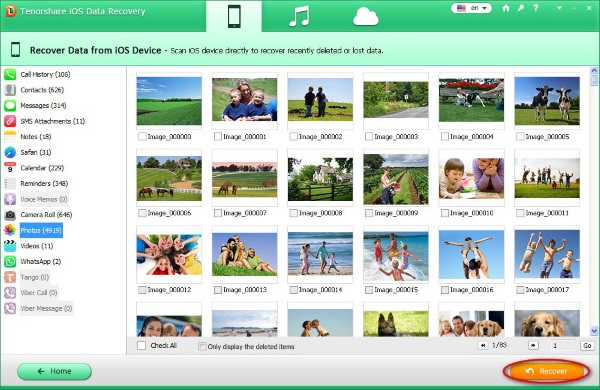Select the Call History phone icon
This screenshot has width=600, height=390.
(x=10, y=74)
